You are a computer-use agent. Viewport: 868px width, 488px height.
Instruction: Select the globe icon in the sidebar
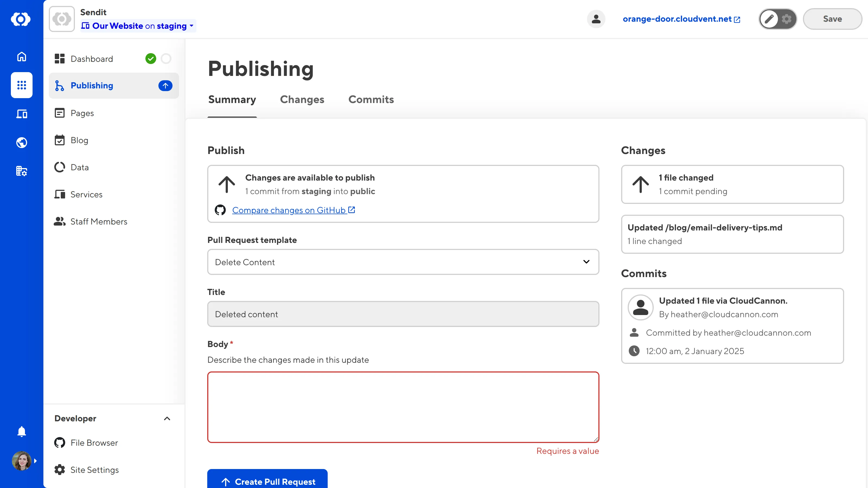pyautogui.click(x=22, y=142)
